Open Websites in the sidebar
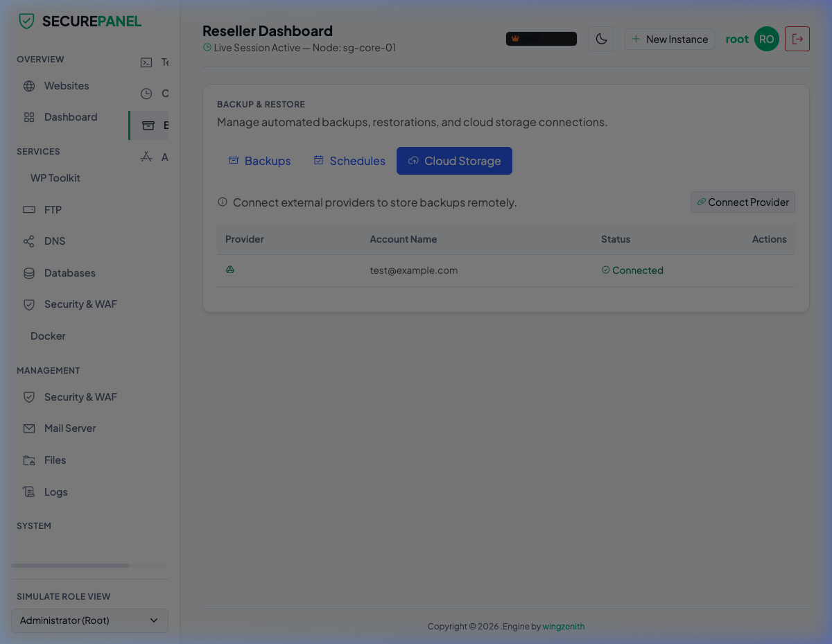The width and height of the screenshot is (832, 644). (x=67, y=86)
